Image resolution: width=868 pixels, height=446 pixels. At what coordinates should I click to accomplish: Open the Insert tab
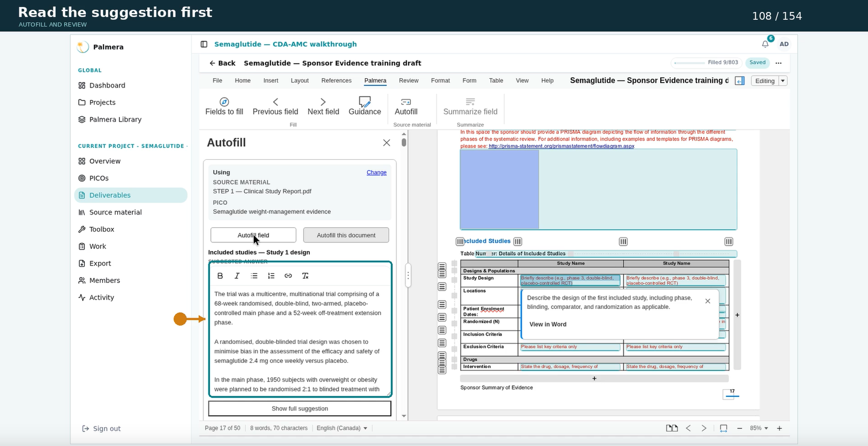coord(271,80)
